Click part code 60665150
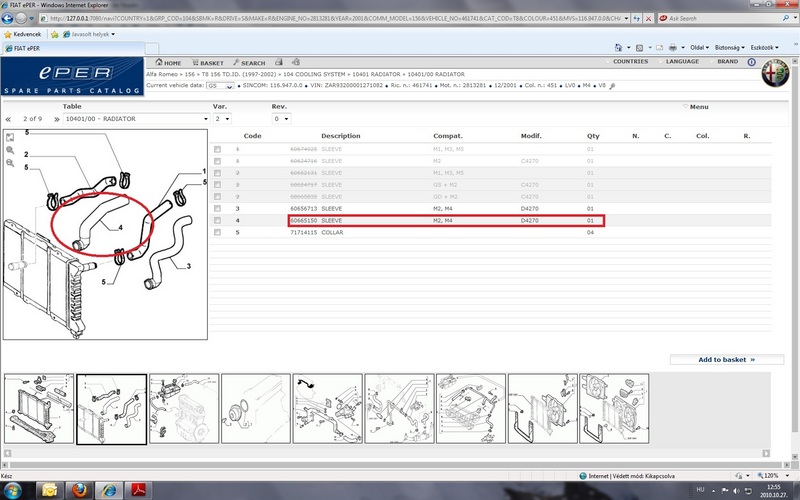 [304, 220]
